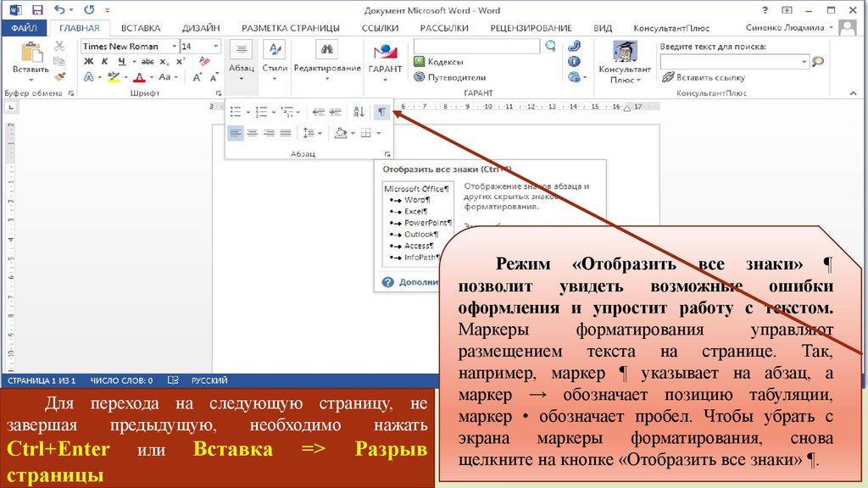Viewport: 868px width, 488px height.
Task: Click the Cut scissors icon
Action: (x=59, y=46)
